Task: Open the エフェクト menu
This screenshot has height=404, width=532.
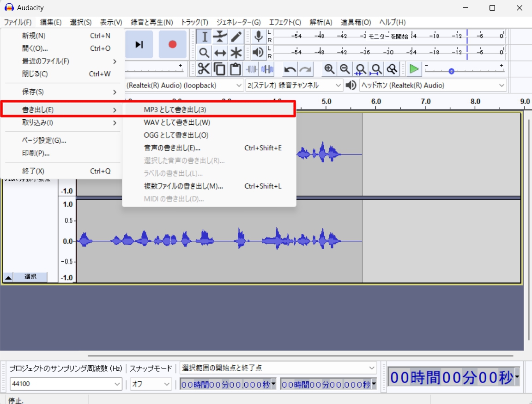Action: tap(285, 22)
